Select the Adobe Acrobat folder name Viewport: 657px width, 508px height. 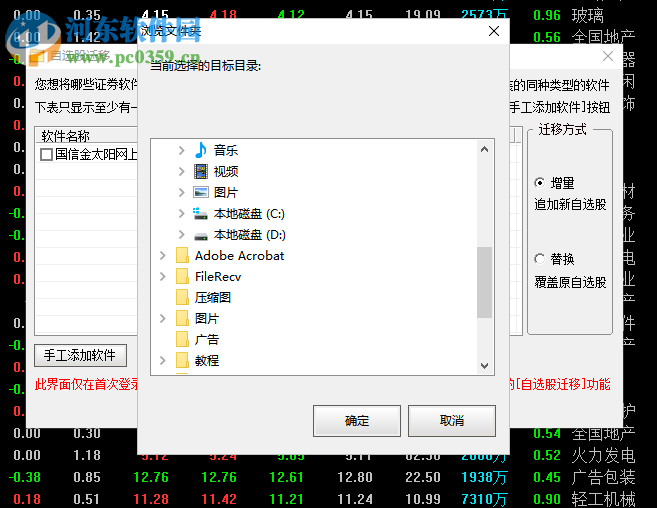point(240,256)
